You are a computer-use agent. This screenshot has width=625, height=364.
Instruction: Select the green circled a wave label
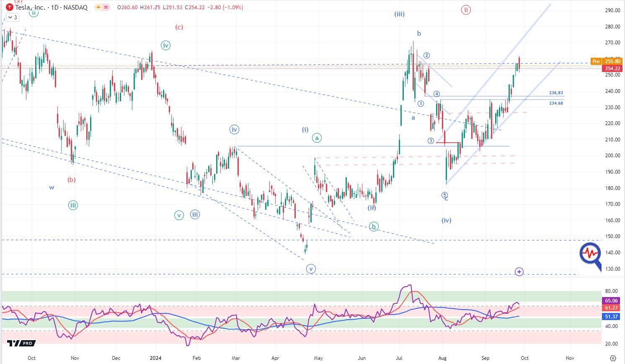pyautogui.click(x=317, y=138)
